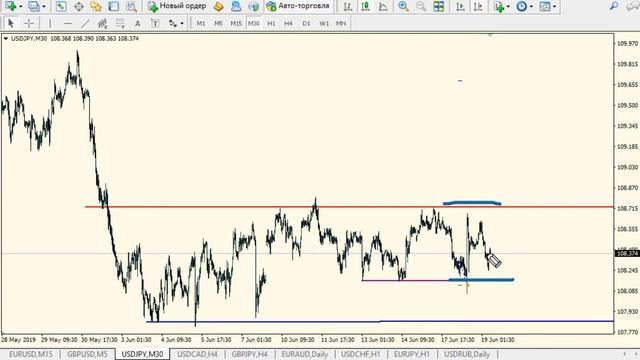Image resolution: width=640 pixels, height=360 pixels.
Task: Select the text A tool
Action: pos(138,23)
